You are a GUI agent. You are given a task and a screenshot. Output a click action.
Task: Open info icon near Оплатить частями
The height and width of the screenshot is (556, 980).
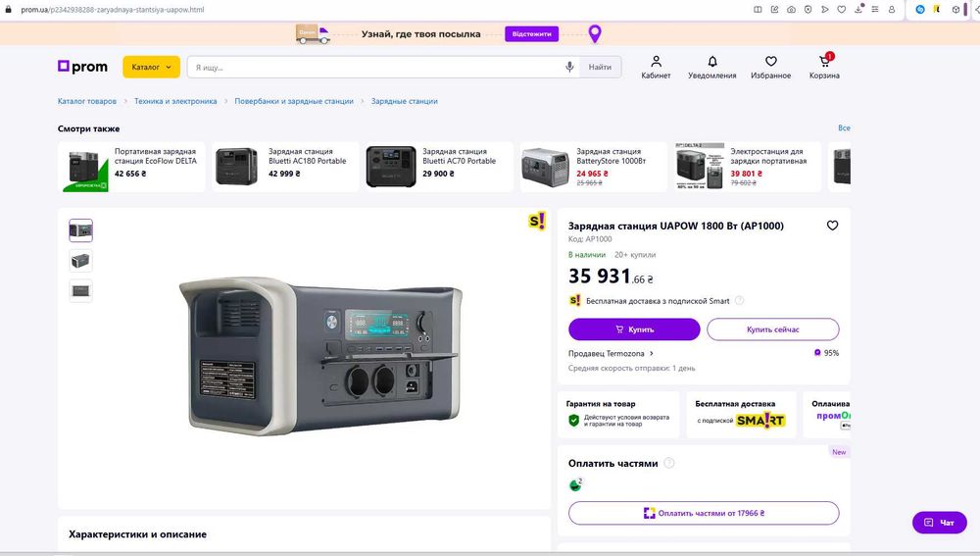[x=668, y=464]
